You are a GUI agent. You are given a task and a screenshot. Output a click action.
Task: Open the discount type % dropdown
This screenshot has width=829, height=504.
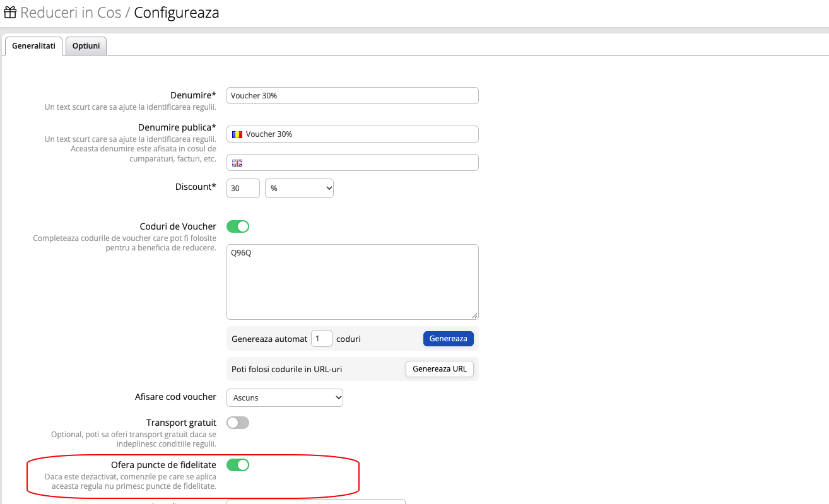pyautogui.click(x=299, y=188)
